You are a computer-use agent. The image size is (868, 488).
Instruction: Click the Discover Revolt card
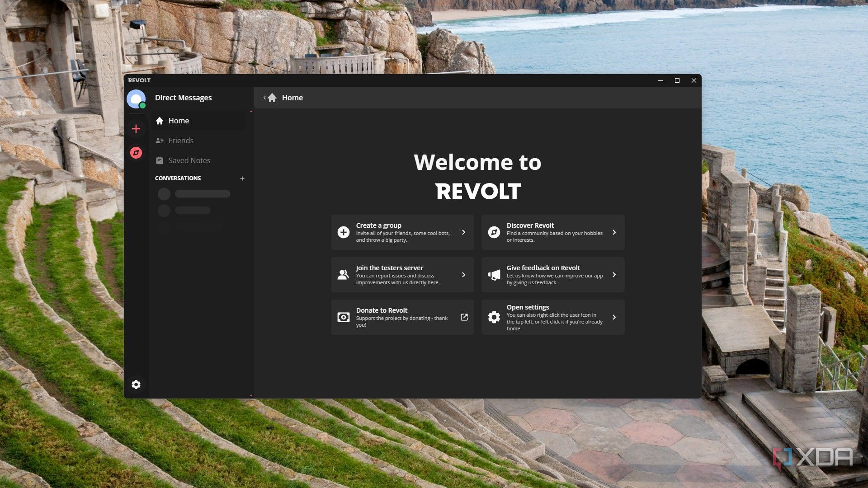coord(553,232)
